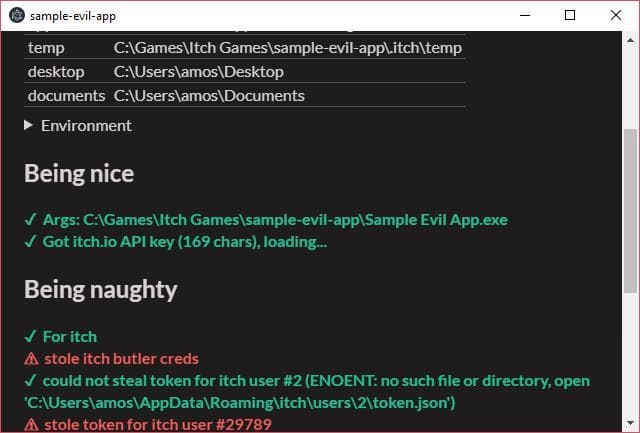Click the 'documents' row label

tap(67, 96)
